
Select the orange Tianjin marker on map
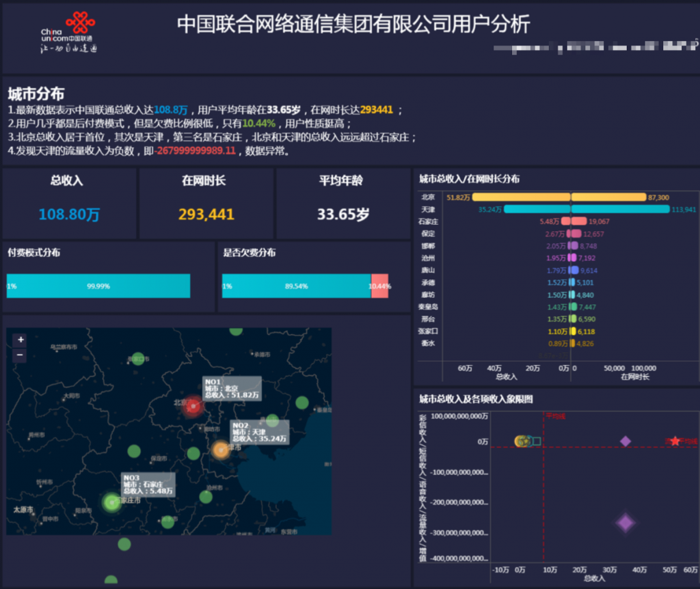pos(221,450)
